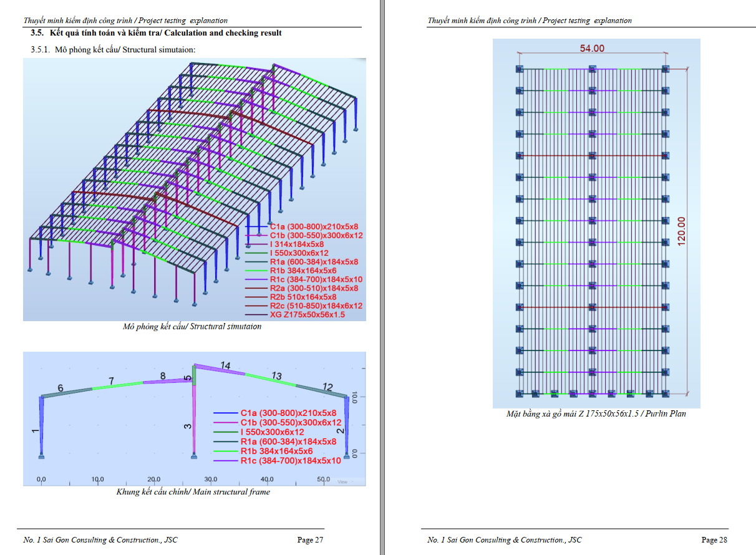756x555 pixels.
Task: Click the 54.00 width dimension label
Action: tap(592, 49)
